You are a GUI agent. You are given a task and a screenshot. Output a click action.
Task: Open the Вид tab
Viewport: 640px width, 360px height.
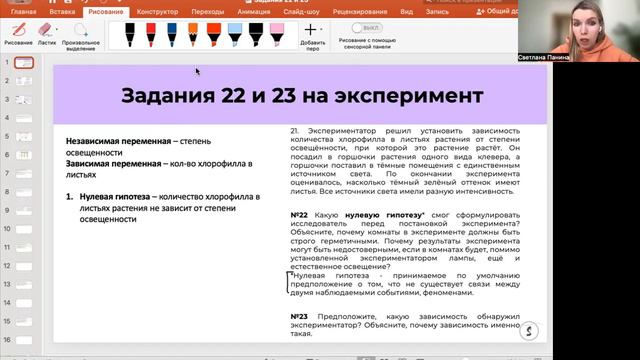click(406, 12)
